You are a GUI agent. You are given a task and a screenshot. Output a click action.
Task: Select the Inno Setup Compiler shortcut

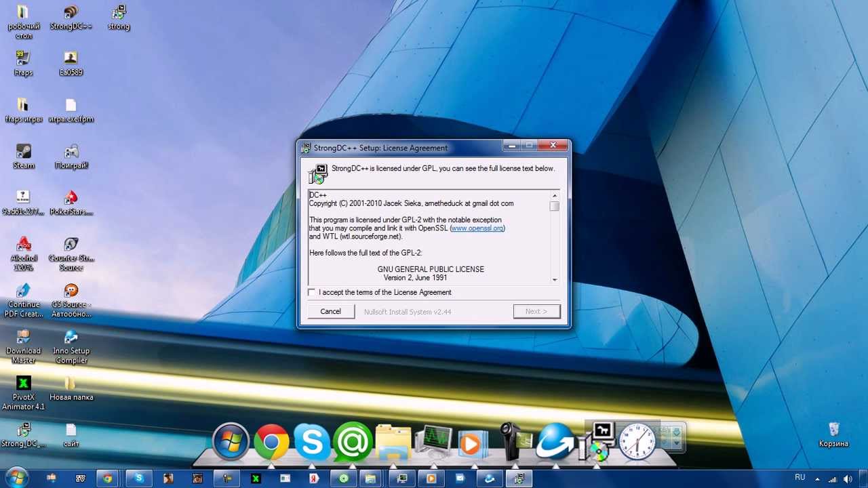pyautogui.click(x=71, y=346)
